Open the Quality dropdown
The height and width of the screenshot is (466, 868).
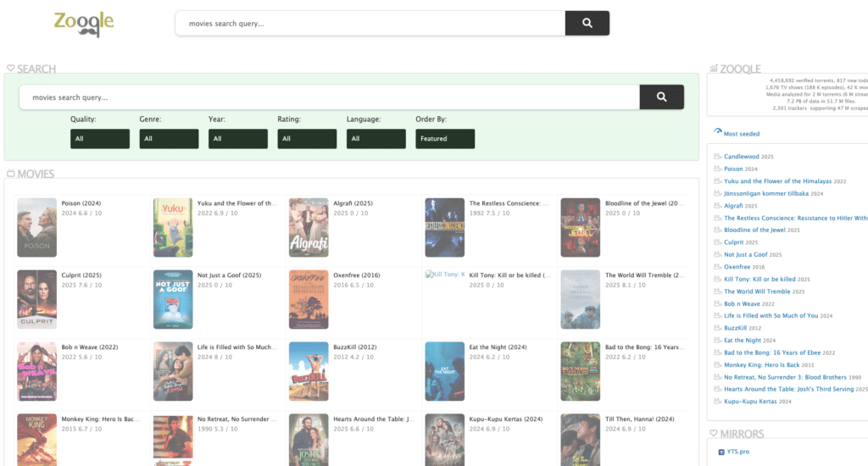coord(100,139)
